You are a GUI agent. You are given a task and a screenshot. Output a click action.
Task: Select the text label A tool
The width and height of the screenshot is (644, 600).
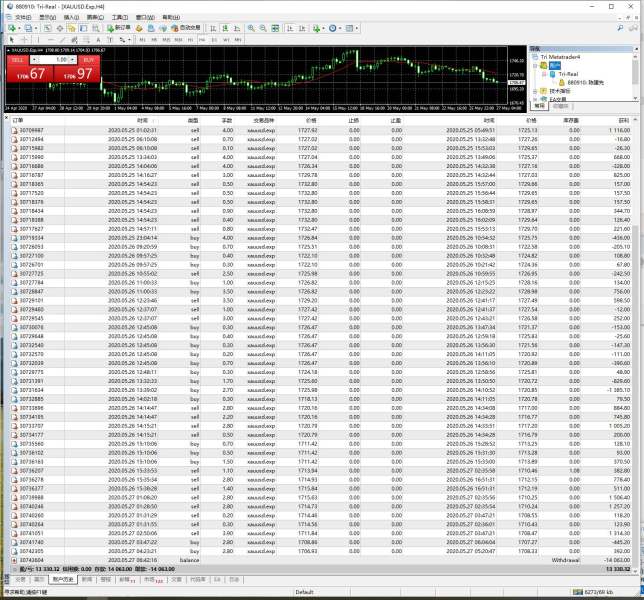(99, 39)
